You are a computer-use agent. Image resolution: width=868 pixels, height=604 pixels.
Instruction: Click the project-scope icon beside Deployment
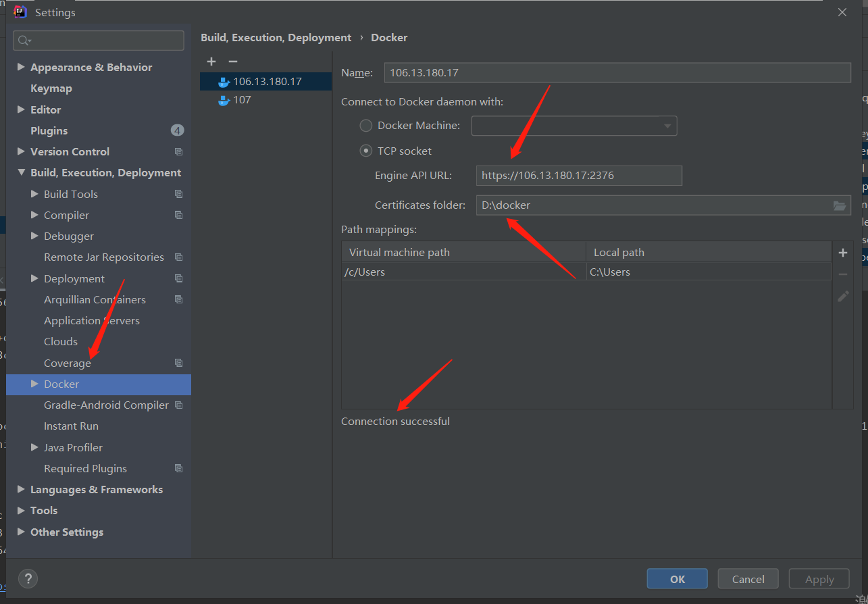click(x=178, y=278)
